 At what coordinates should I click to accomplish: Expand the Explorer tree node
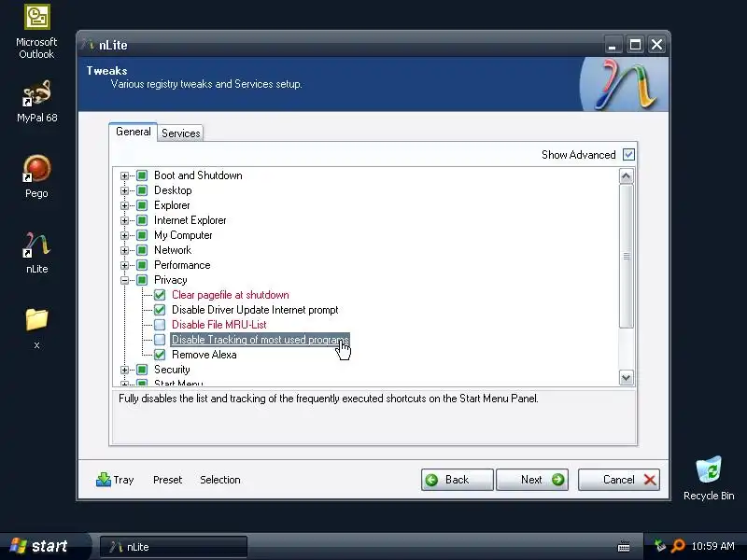coord(124,205)
